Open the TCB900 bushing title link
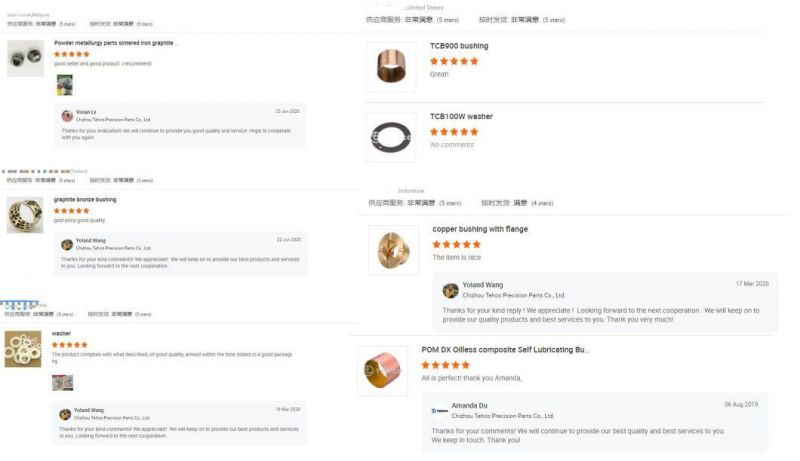 click(459, 46)
